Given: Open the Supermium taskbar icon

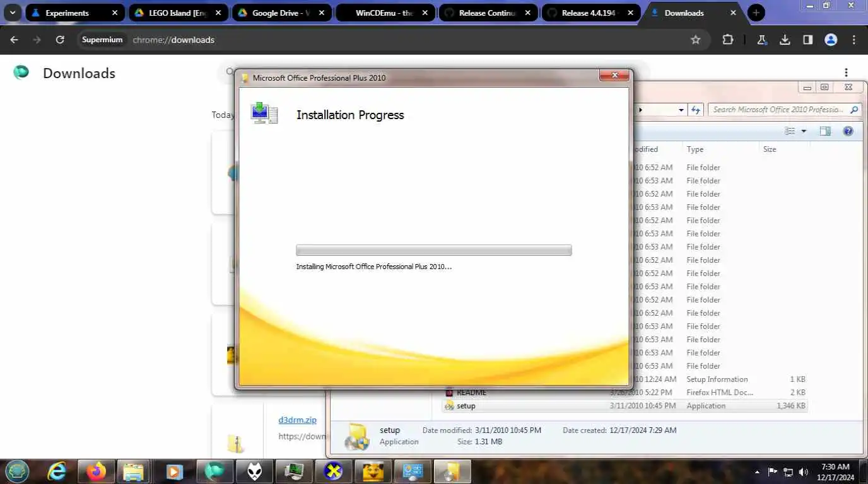Looking at the screenshot, I should tap(215, 471).
